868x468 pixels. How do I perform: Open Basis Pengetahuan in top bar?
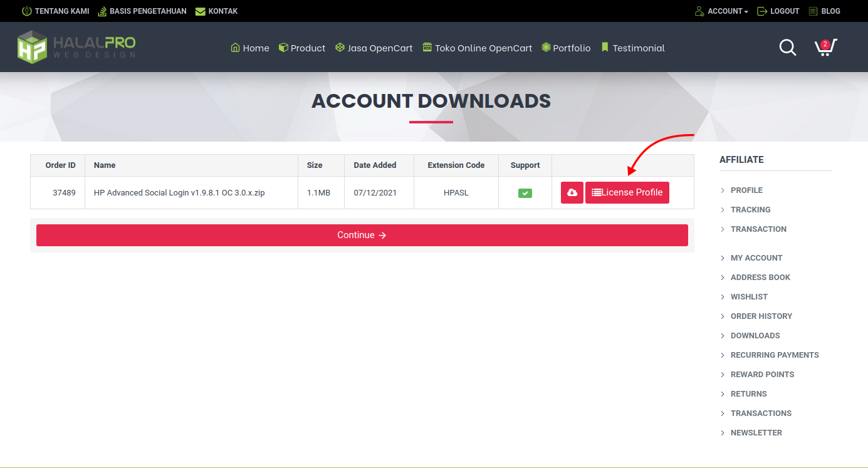coord(142,11)
